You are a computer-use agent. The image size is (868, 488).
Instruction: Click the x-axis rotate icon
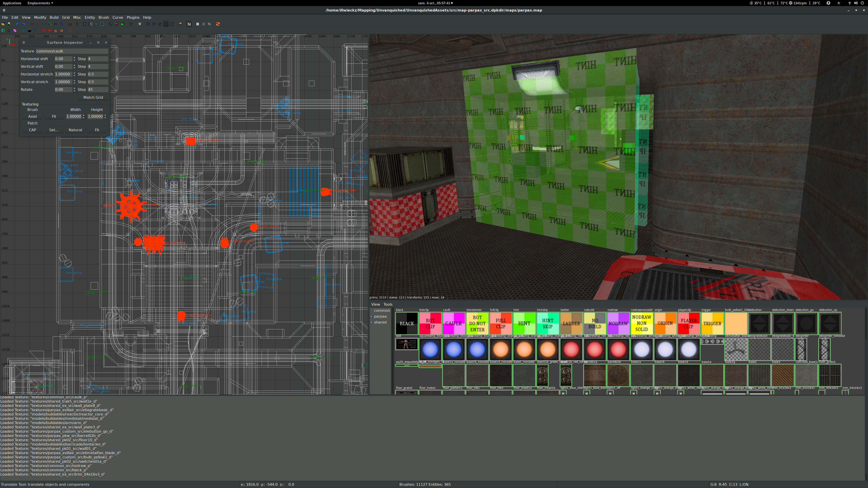click(x=38, y=24)
